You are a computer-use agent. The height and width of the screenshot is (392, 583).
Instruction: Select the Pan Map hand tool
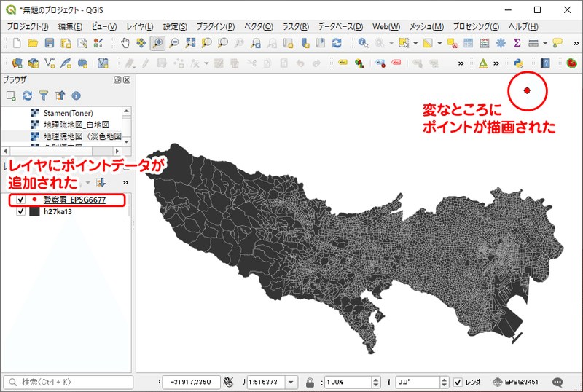pyautogui.click(x=125, y=43)
